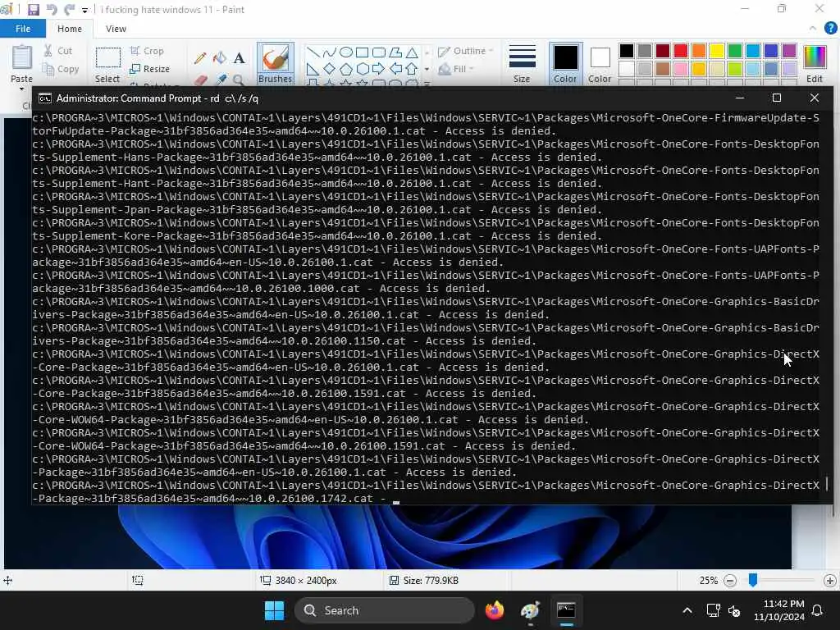The height and width of the screenshot is (630, 840).
Task: Click the Save icon in quick access toolbar
Action: 33,10
